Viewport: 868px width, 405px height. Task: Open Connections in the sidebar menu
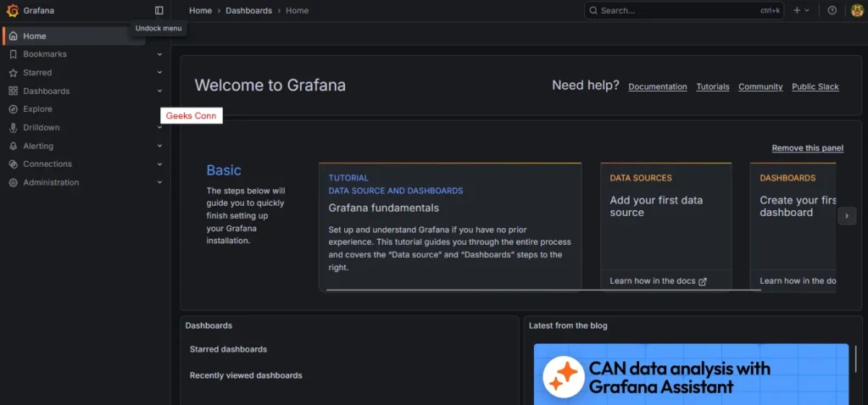[47, 164]
